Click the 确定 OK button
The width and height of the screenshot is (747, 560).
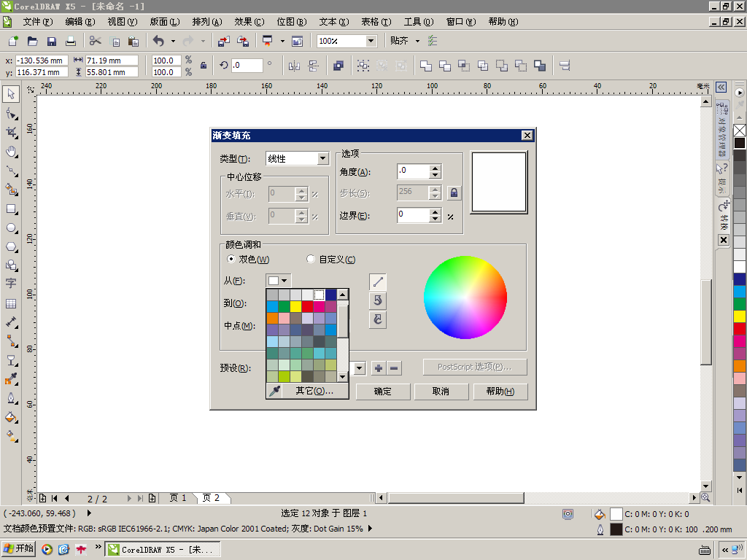382,392
